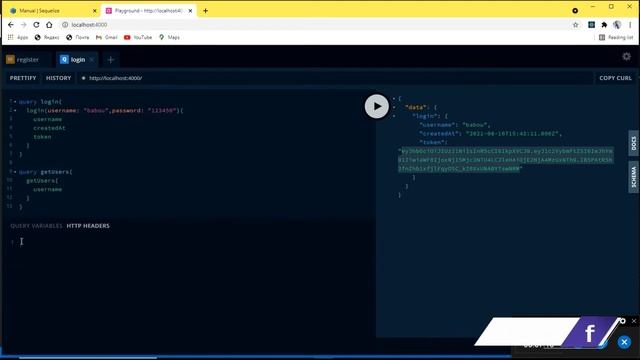Open the Apps bookmark shortcut
This screenshot has height=360, width=640.
pyautogui.click(x=18, y=37)
